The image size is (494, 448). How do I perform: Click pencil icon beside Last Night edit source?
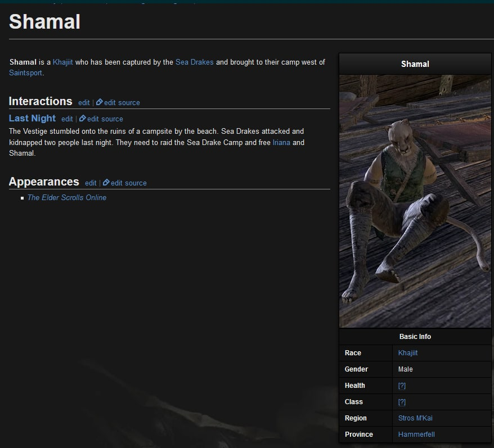point(83,119)
